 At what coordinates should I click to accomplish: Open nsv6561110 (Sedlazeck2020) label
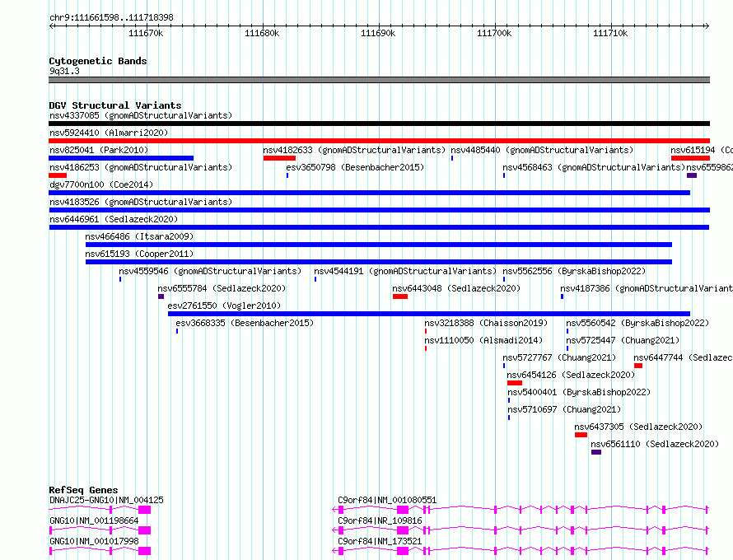[x=655, y=444]
